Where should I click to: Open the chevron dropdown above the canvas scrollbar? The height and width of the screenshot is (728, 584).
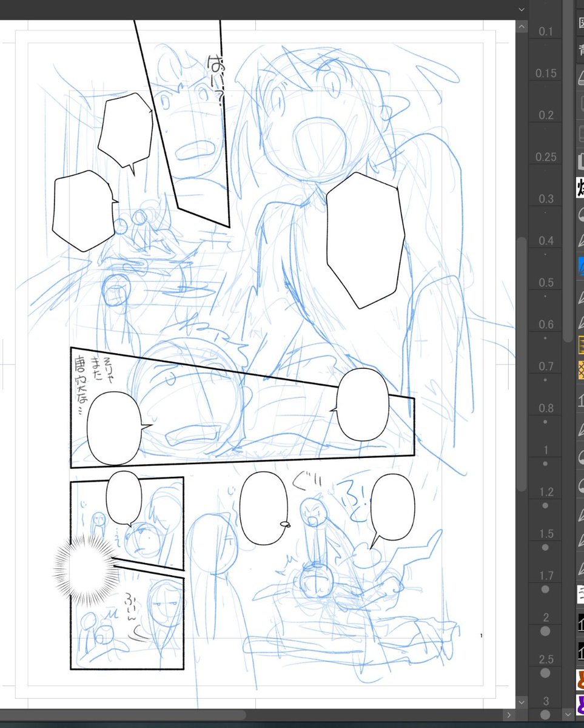(522, 9)
